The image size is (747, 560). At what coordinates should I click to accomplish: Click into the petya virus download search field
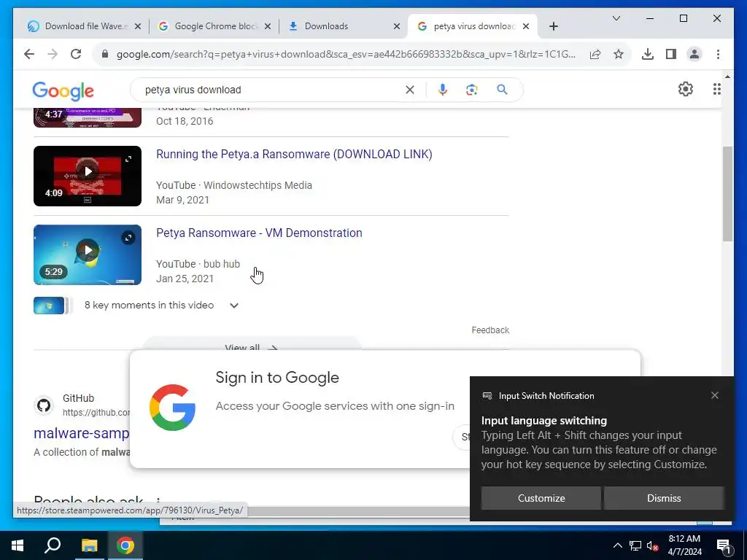click(271, 90)
